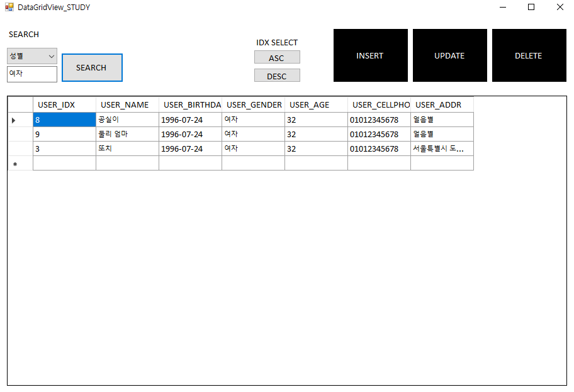Click the USER_IDX column header
Viewport: 574px width, 392px height.
[x=64, y=104]
